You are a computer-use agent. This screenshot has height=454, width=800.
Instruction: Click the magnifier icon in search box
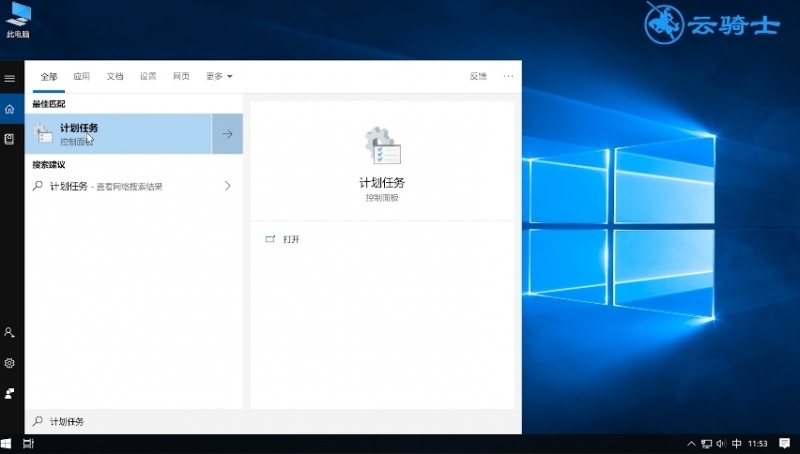coord(38,421)
